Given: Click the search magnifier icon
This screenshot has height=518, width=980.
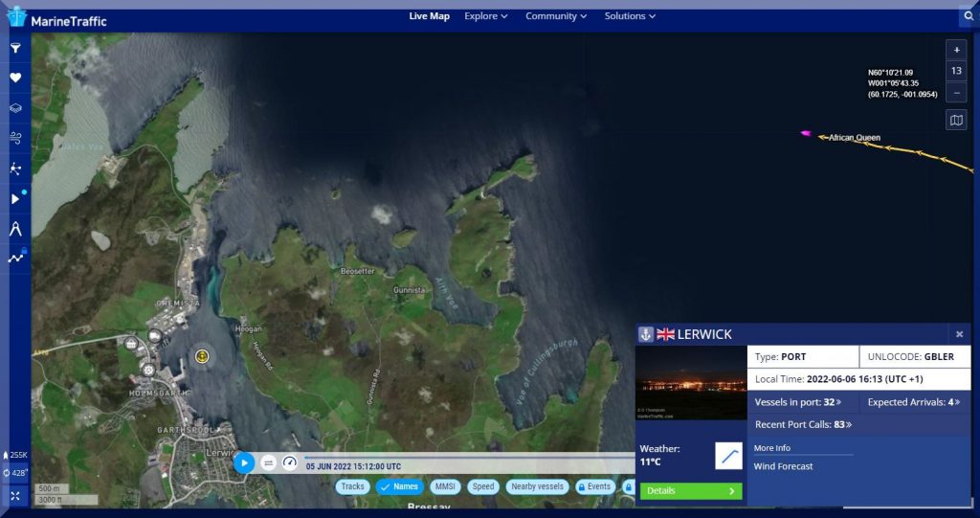Looking at the screenshot, I should pyautogui.click(x=968, y=16).
